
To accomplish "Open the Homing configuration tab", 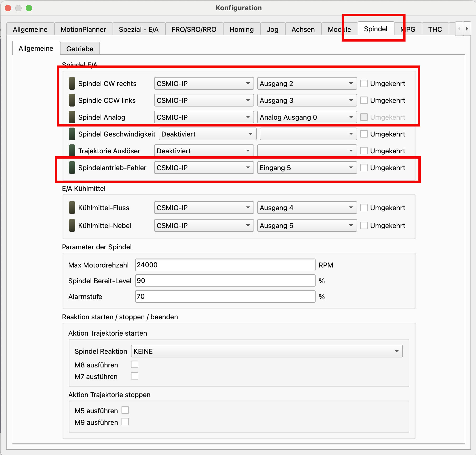I will (x=241, y=29).
